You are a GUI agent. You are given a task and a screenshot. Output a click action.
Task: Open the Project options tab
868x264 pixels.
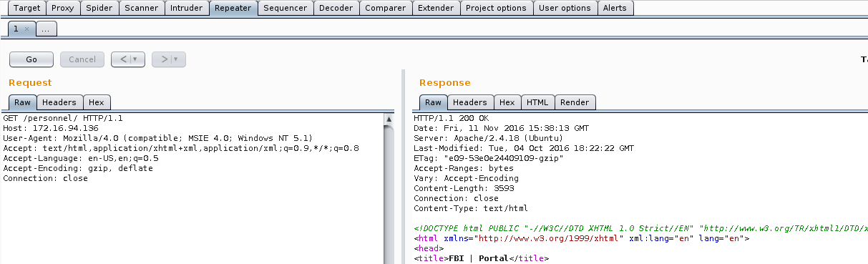pos(496,9)
